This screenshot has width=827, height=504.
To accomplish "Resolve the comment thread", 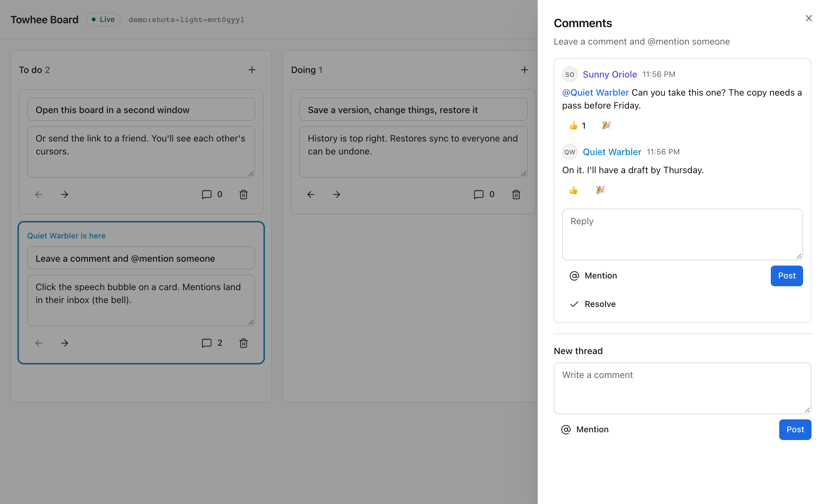I will (x=592, y=304).
